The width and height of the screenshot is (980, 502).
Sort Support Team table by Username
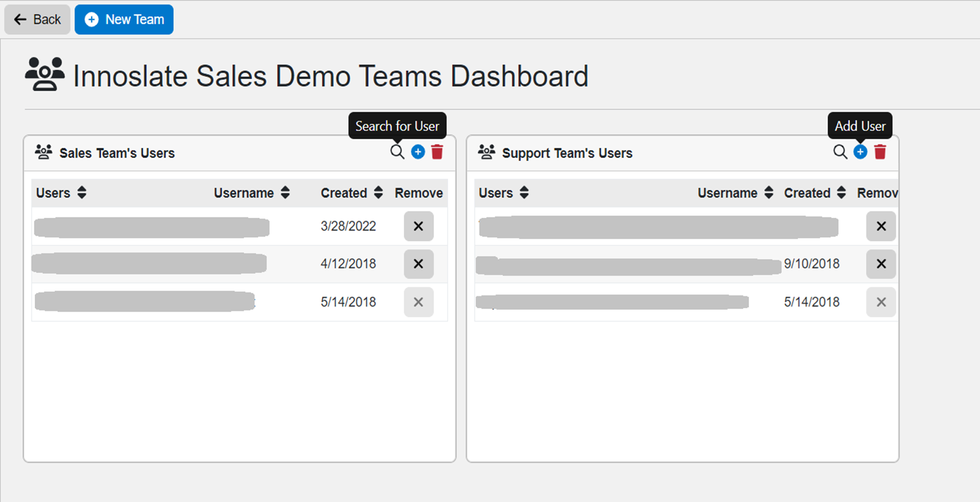769,193
